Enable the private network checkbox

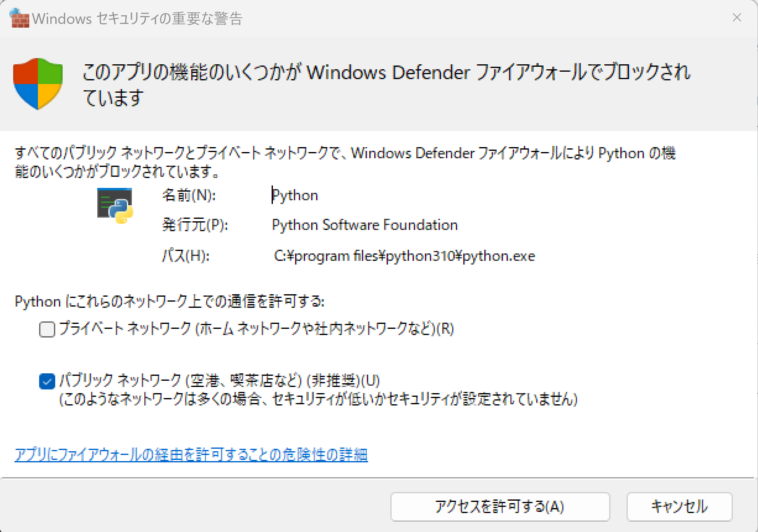coord(47,329)
